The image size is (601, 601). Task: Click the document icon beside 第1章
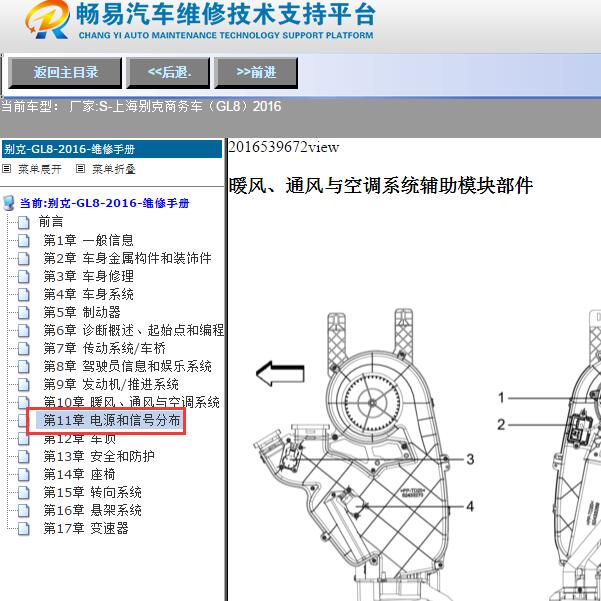tap(23, 241)
